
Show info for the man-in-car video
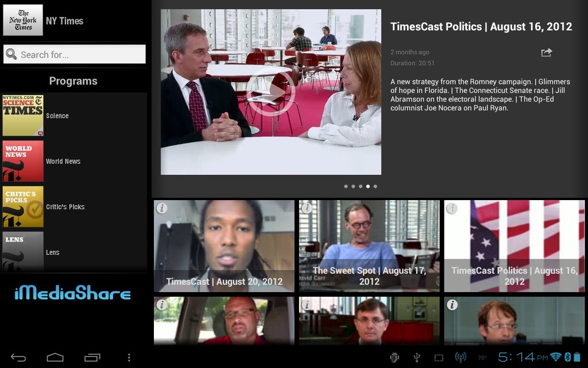(161, 305)
